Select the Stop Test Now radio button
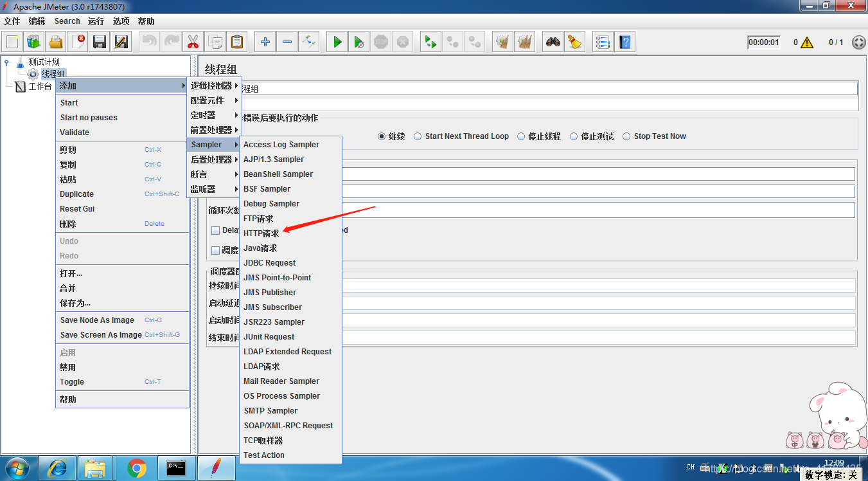This screenshot has width=868, height=481. tap(626, 136)
